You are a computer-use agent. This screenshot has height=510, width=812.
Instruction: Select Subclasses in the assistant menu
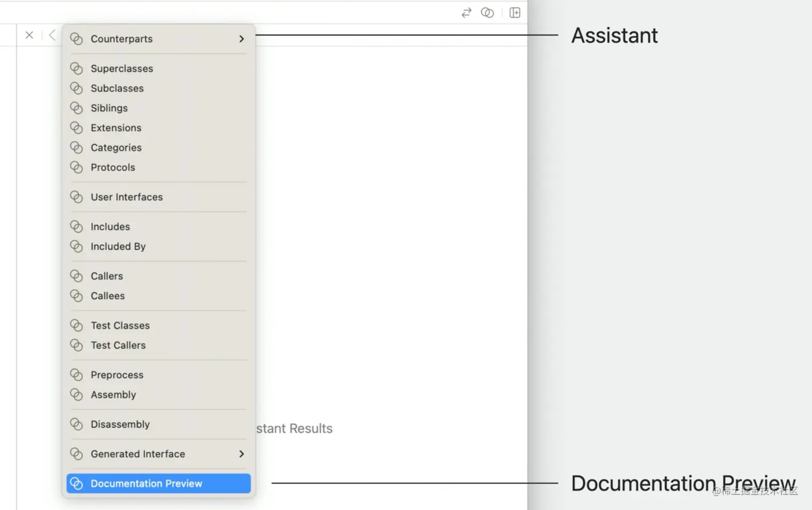pos(117,88)
